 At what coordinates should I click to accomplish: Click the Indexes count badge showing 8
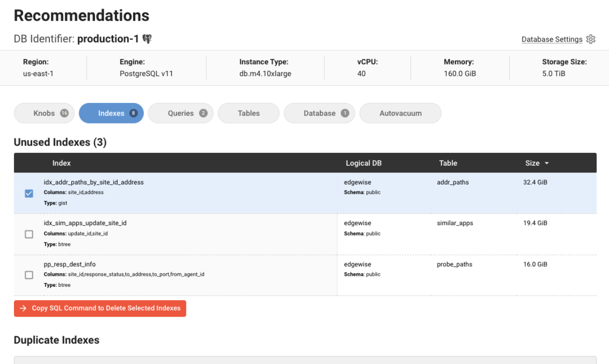[x=134, y=114]
